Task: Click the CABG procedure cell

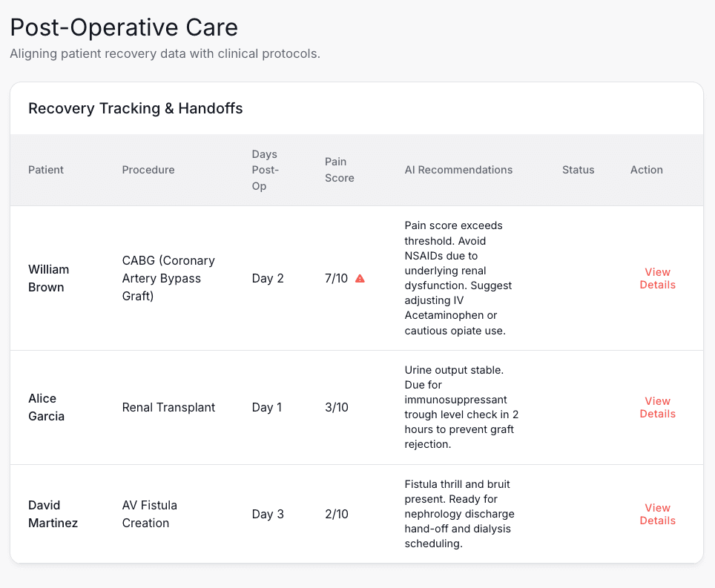Action: (x=168, y=278)
